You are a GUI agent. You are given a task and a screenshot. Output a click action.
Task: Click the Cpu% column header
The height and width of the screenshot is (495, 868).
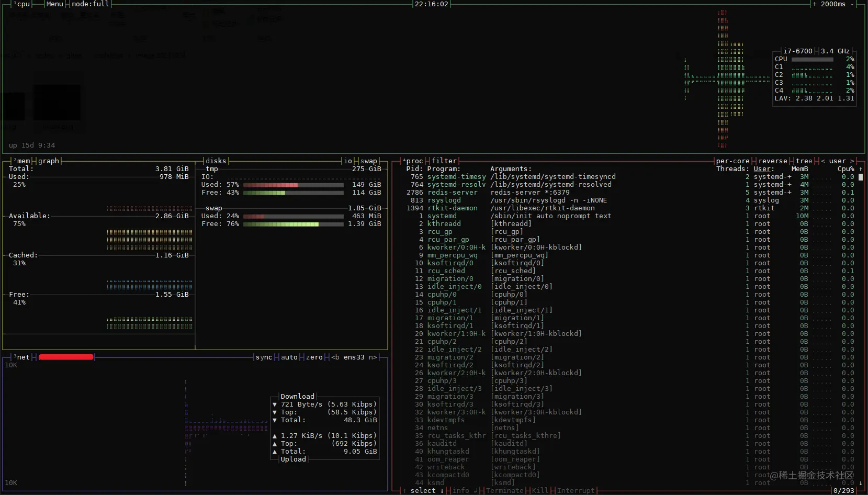click(x=846, y=169)
